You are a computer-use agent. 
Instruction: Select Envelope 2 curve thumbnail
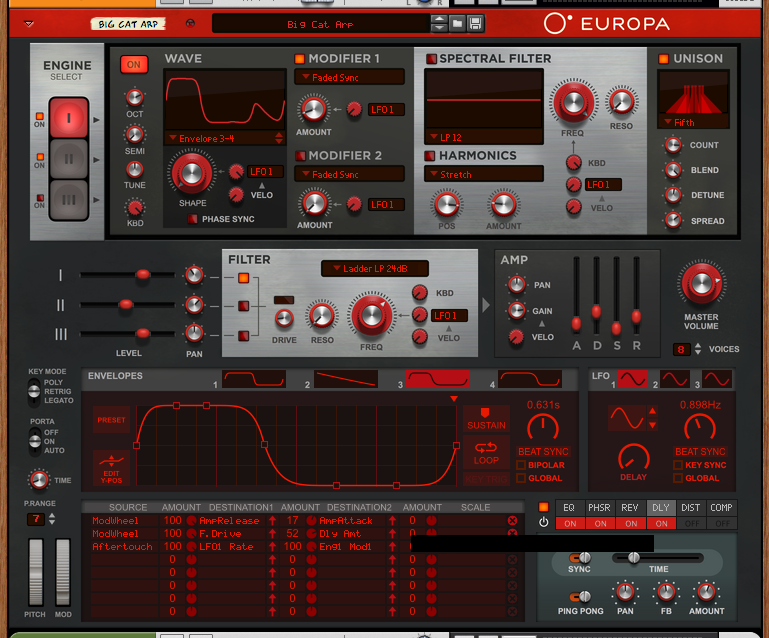346,379
